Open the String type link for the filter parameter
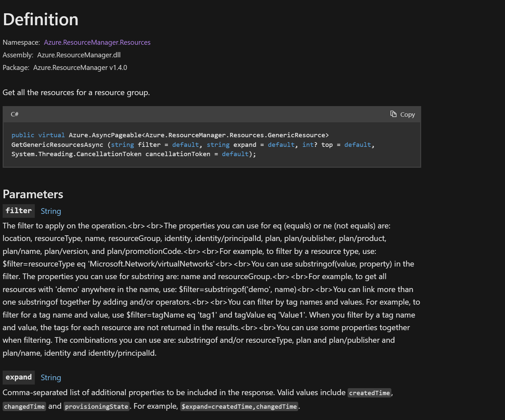This screenshot has width=505, height=420. point(51,211)
